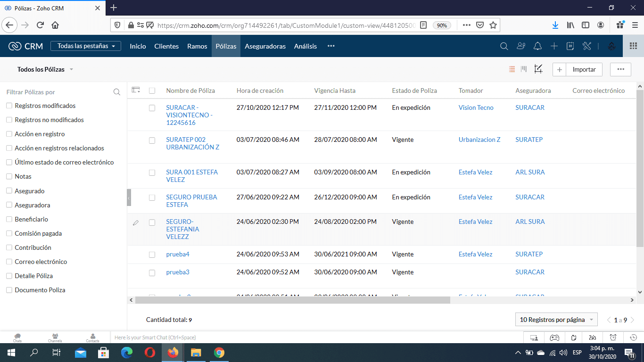Open the SURATEP 002 URBANIZACIÓN Z policy

click(192, 143)
